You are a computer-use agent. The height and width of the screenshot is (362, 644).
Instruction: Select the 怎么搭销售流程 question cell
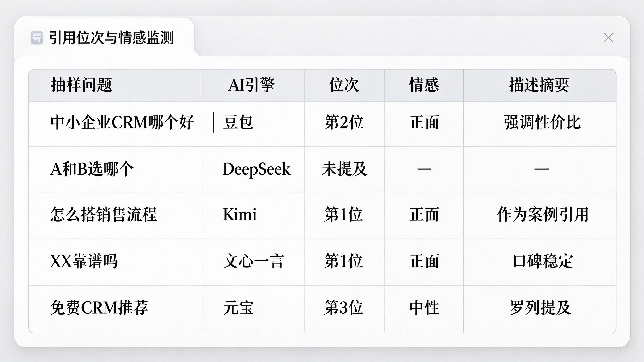point(115,215)
